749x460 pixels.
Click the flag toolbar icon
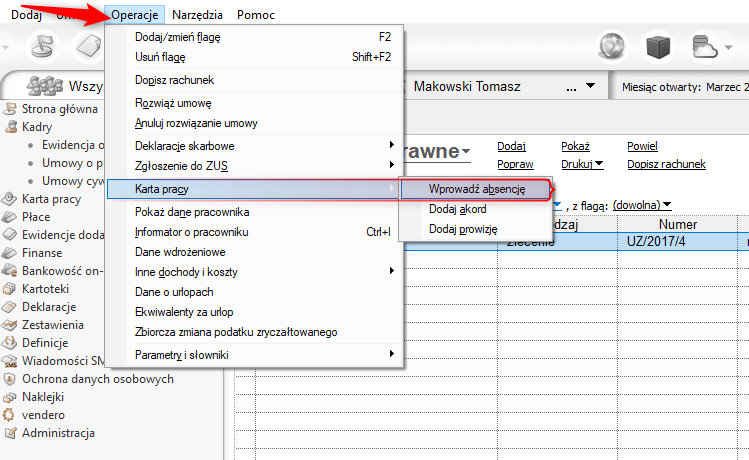[42, 47]
